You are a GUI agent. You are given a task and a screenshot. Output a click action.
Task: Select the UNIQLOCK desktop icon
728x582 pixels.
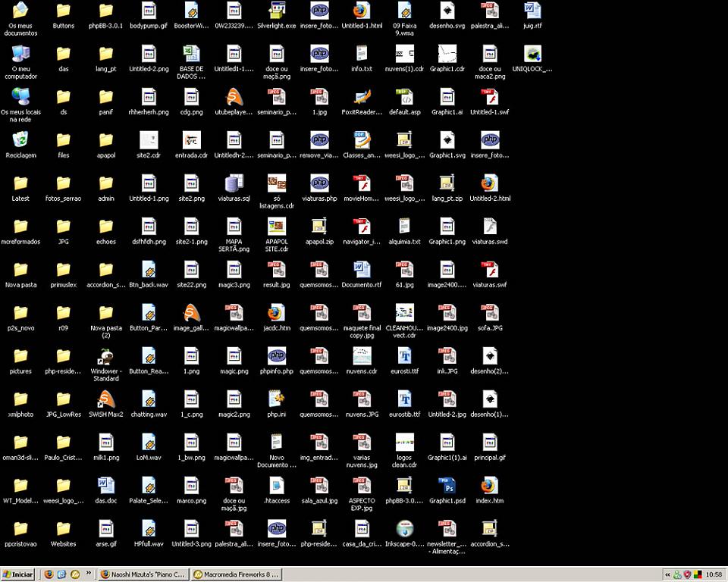coord(532,55)
